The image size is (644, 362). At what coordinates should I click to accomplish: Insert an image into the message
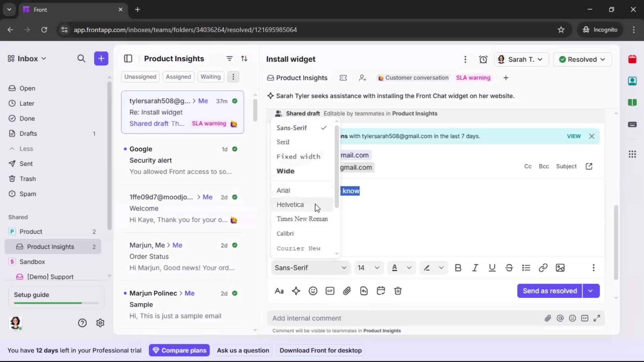click(x=560, y=268)
